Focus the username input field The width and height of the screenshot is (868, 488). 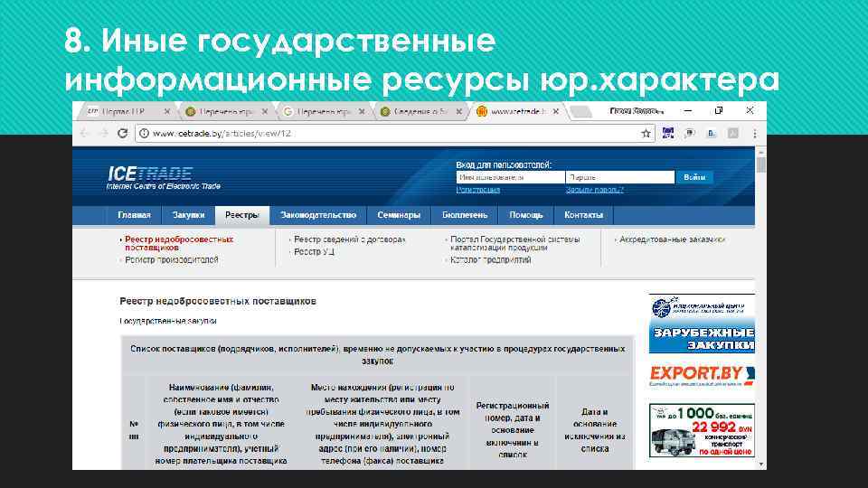coord(510,177)
